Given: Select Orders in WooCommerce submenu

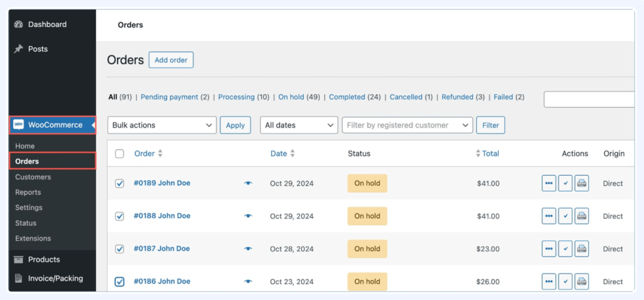Looking at the screenshot, I should click(x=53, y=161).
